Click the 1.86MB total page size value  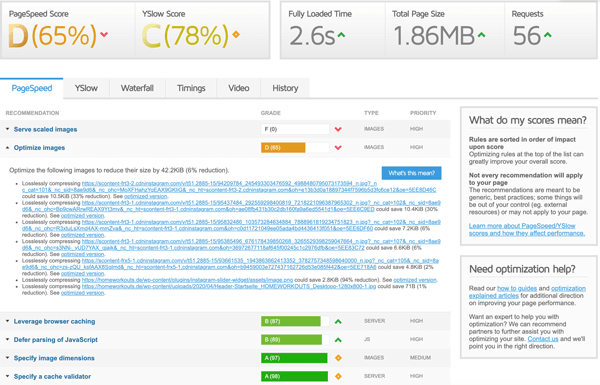point(434,36)
